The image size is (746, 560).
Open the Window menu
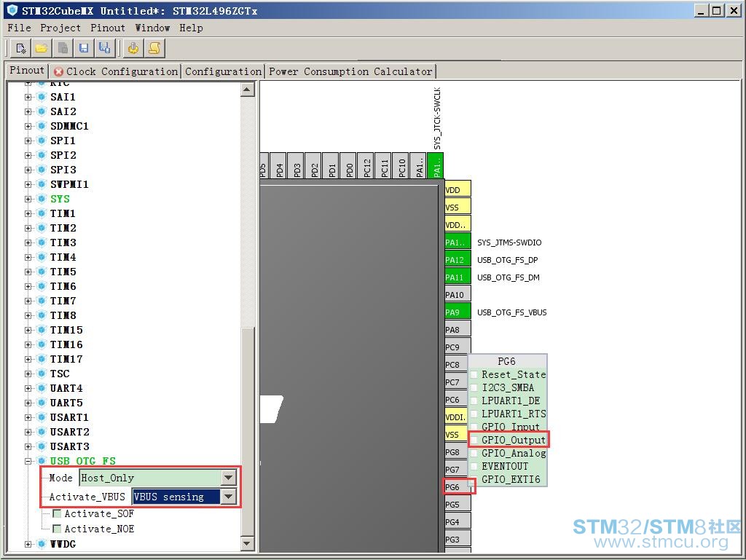[x=153, y=28]
